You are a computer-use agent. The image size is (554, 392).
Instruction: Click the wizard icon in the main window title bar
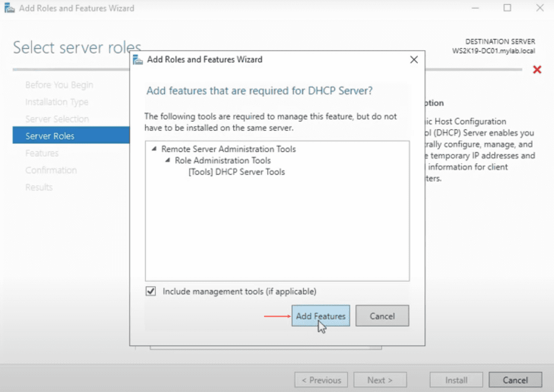pos(8,8)
